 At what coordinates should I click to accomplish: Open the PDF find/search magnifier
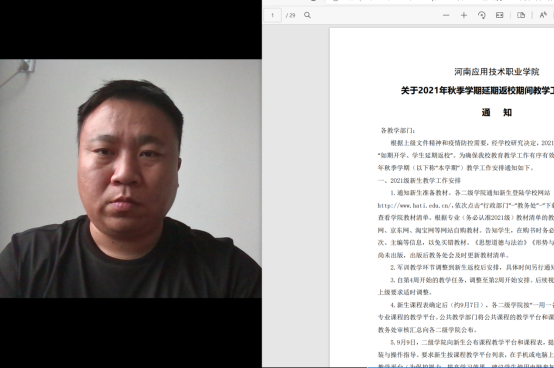307,15
